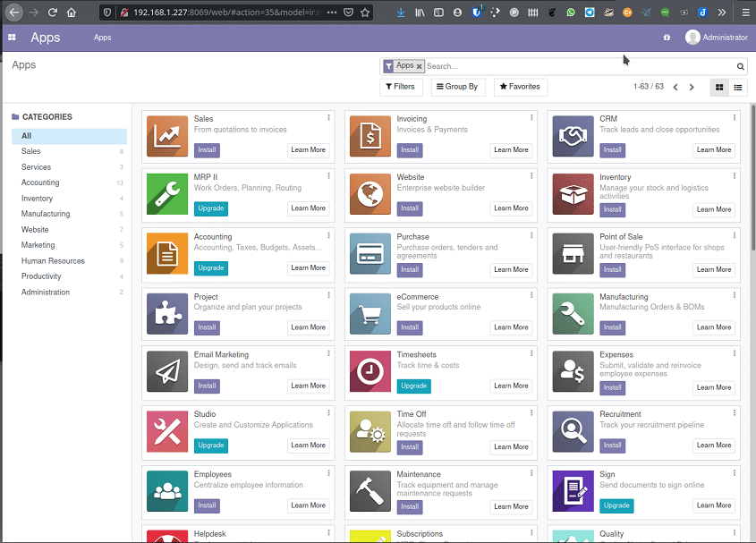This screenshot has width=756, height=543.
Task: Click the CRM handshake icon
Action: click(573, 137)
